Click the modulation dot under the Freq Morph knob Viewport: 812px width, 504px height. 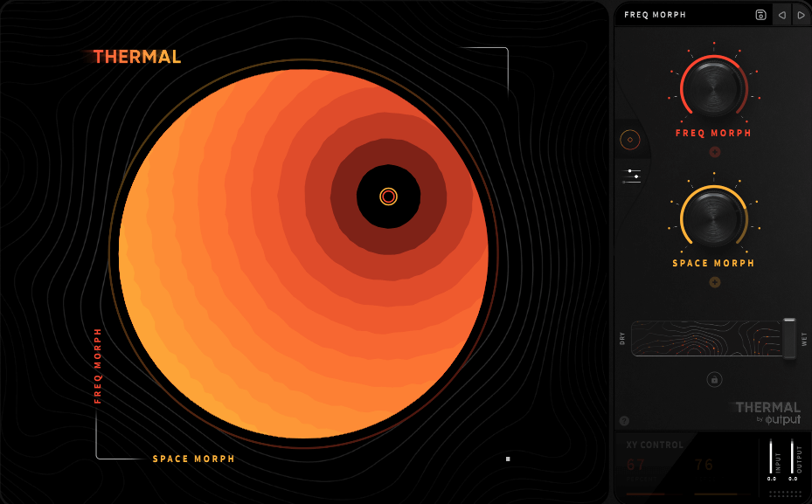click(x=714, y=151)
